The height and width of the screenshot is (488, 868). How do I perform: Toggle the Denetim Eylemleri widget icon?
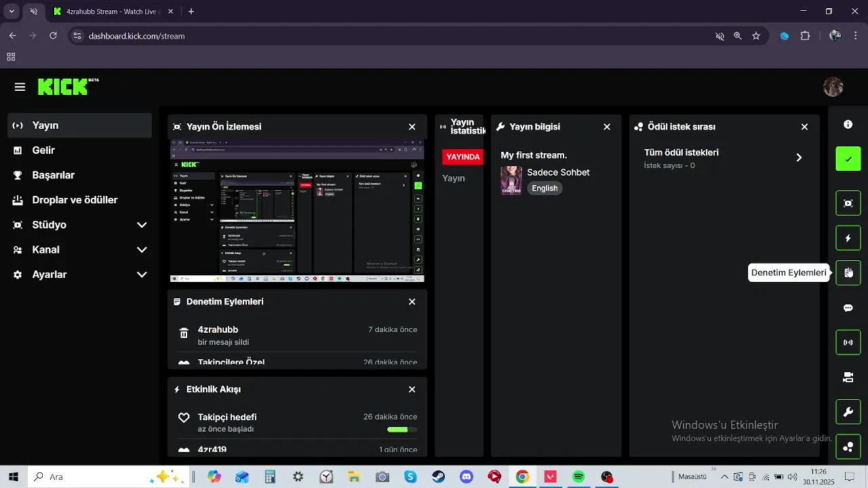point(848,272)
